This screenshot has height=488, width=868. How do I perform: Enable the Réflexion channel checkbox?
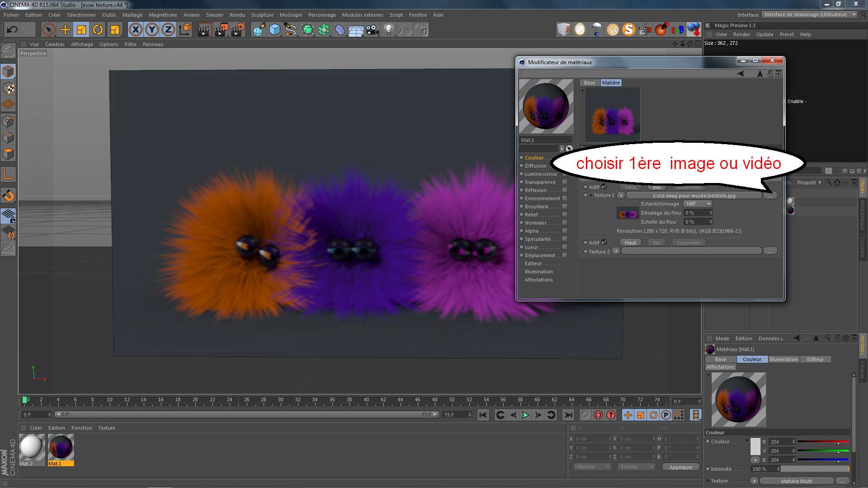pos(565,190)
